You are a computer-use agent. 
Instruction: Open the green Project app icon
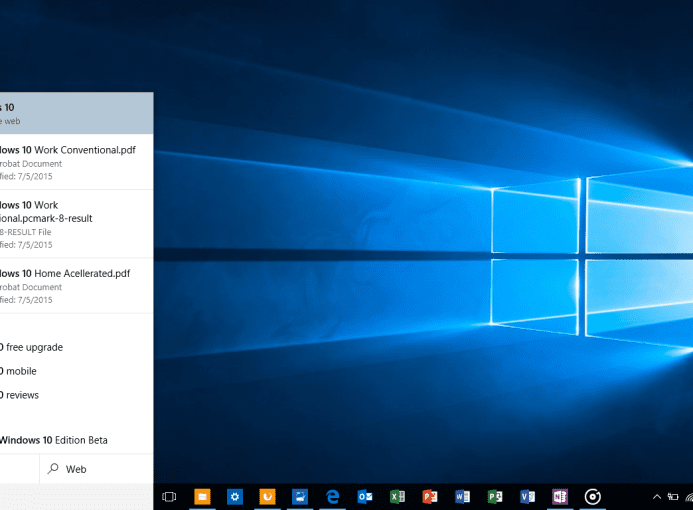[495, 497]
